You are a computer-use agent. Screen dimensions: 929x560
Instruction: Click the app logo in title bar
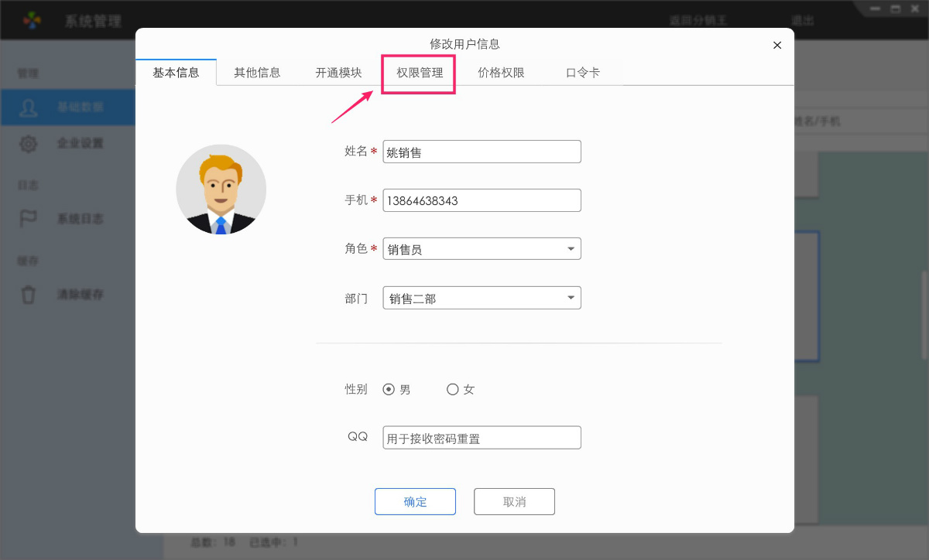point(32,20)
